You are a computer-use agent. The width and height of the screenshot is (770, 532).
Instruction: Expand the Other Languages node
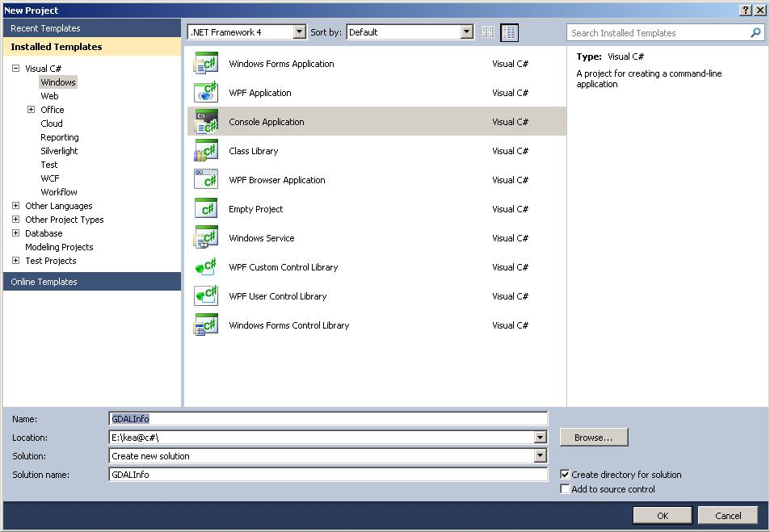[15, 206]
